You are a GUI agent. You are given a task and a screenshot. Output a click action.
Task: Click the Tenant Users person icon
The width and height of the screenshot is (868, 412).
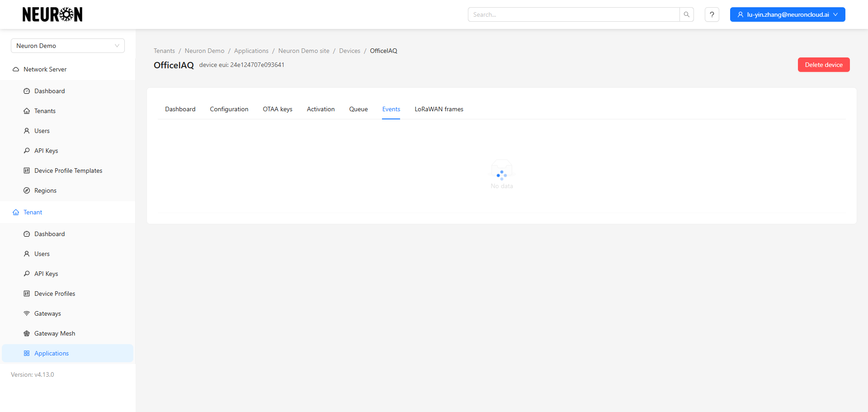[27, 254]
